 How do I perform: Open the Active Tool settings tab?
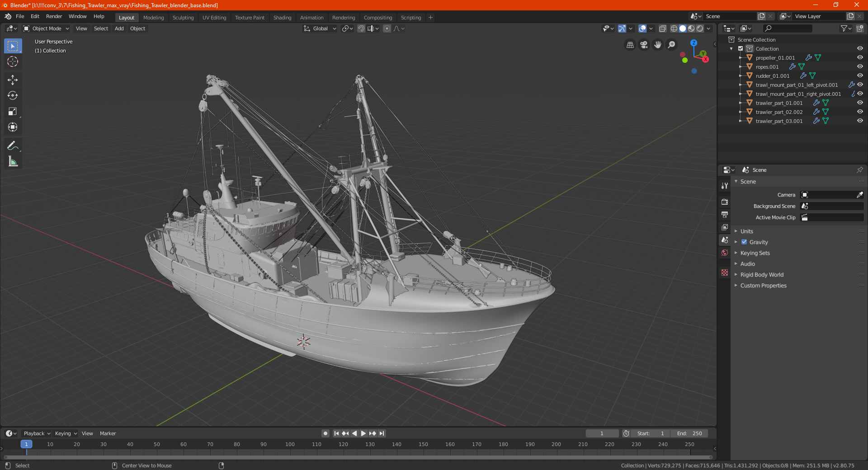725,185
